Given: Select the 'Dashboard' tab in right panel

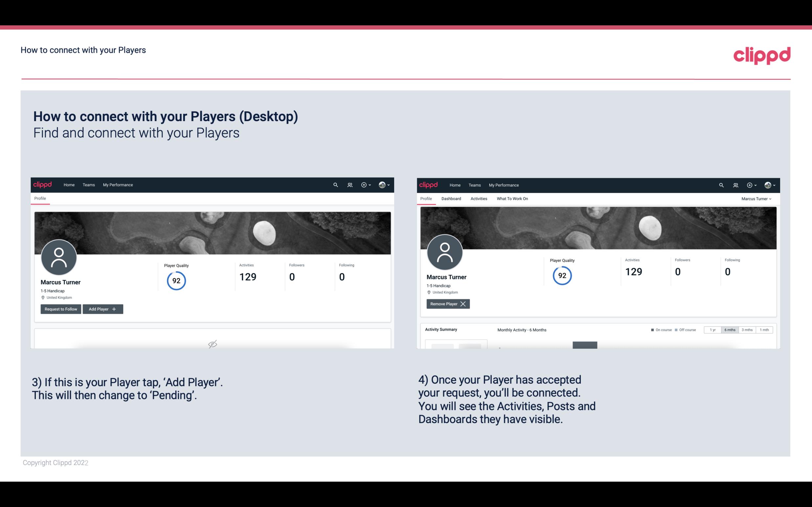Looking at the screenshot, I should coord(451,199).
